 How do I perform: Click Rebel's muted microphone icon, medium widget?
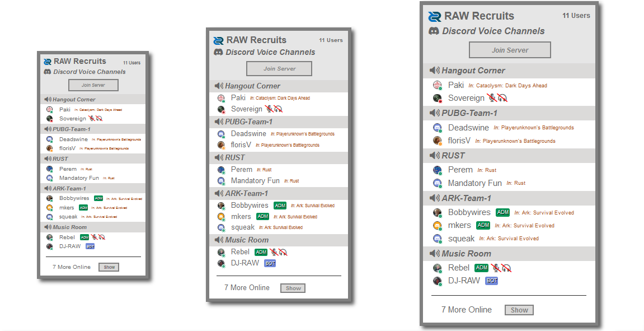pos(274,252)
